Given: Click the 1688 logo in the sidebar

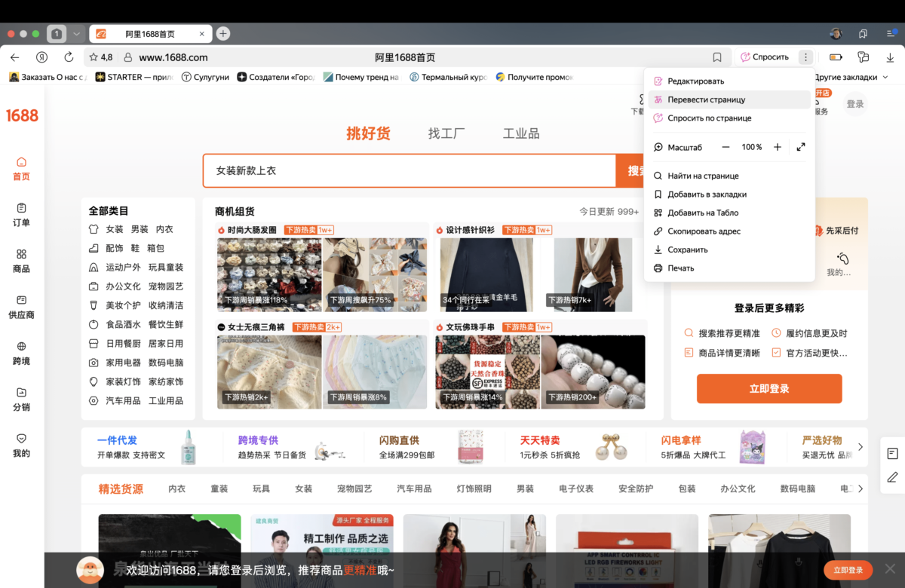Looking at the screenshot, I should click(22, 115).
